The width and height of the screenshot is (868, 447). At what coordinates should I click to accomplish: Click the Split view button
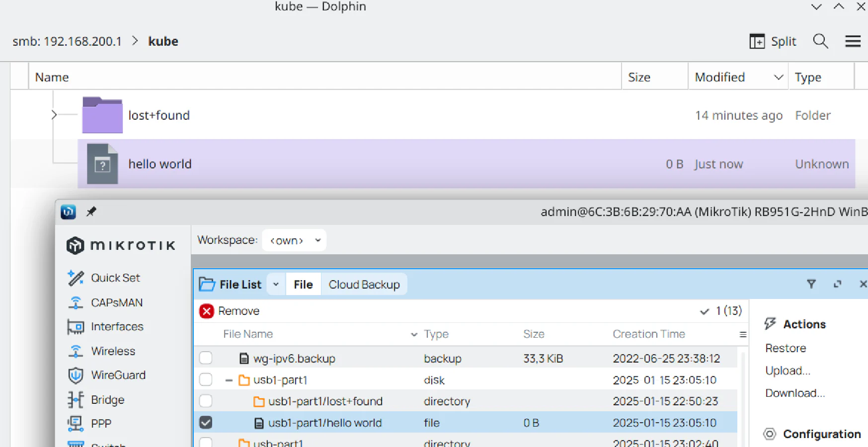[773, 41]
